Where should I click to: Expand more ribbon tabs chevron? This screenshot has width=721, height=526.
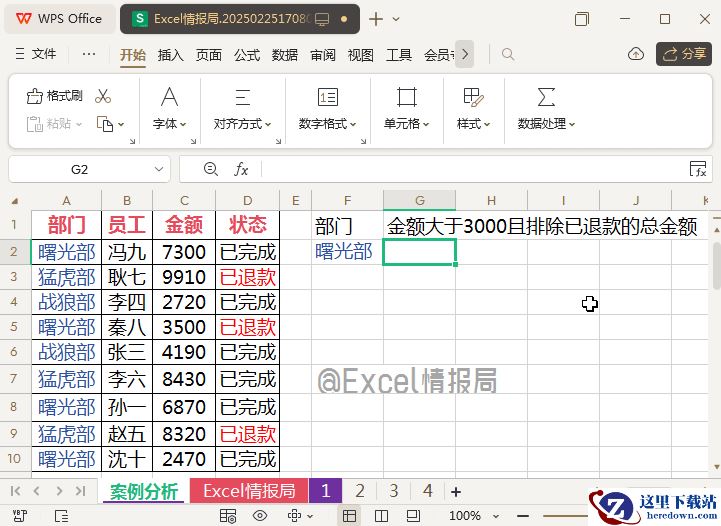[465, 54]
